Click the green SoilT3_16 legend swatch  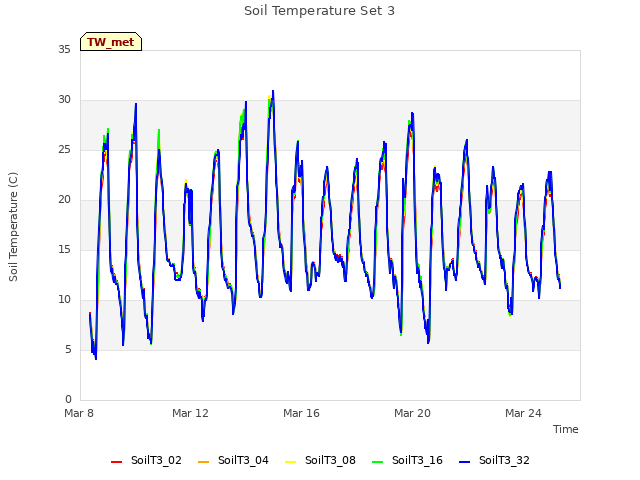(378, 462)
